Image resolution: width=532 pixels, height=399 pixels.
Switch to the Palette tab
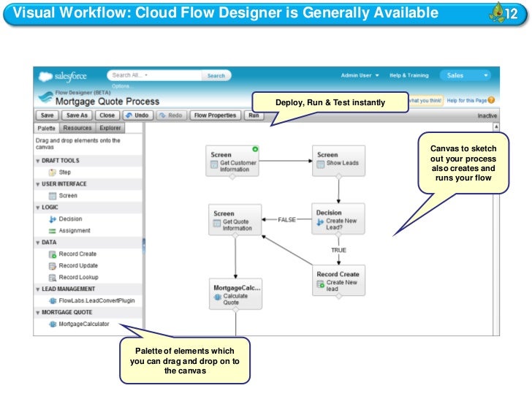(47, 128)
